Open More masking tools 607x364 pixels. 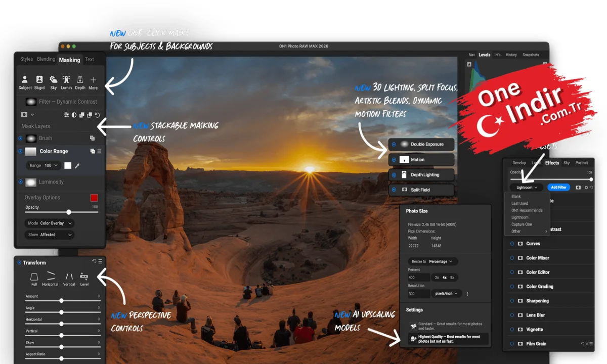[x=93, y=82]
